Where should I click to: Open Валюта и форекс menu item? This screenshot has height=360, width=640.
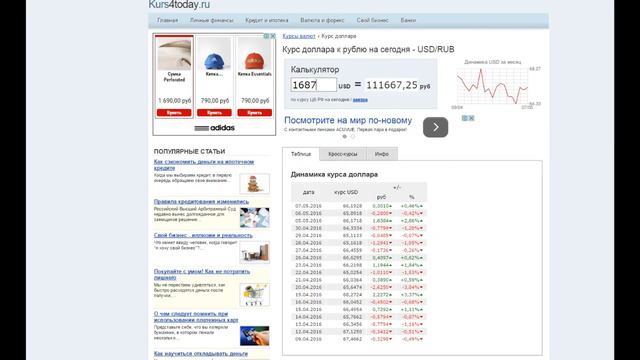[x=322, y=20]
